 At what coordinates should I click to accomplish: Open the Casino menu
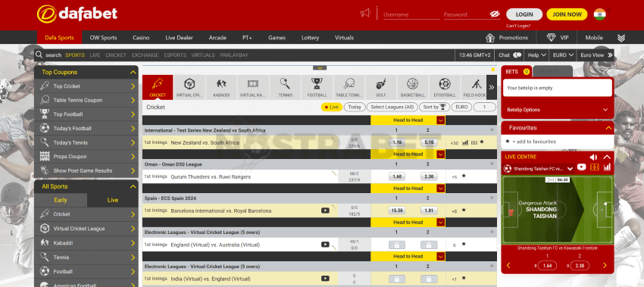(141, 37)
